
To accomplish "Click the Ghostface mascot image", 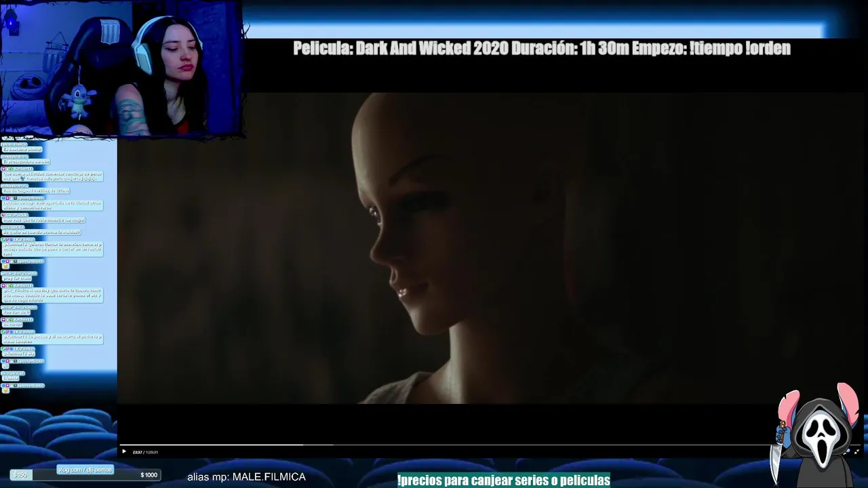I will [x=817, y=434].
